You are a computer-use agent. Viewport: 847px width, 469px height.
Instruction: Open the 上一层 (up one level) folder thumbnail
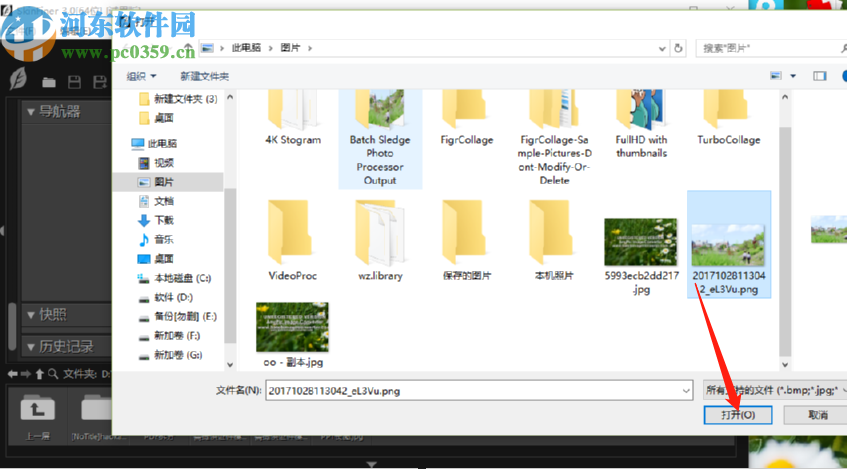37,416
